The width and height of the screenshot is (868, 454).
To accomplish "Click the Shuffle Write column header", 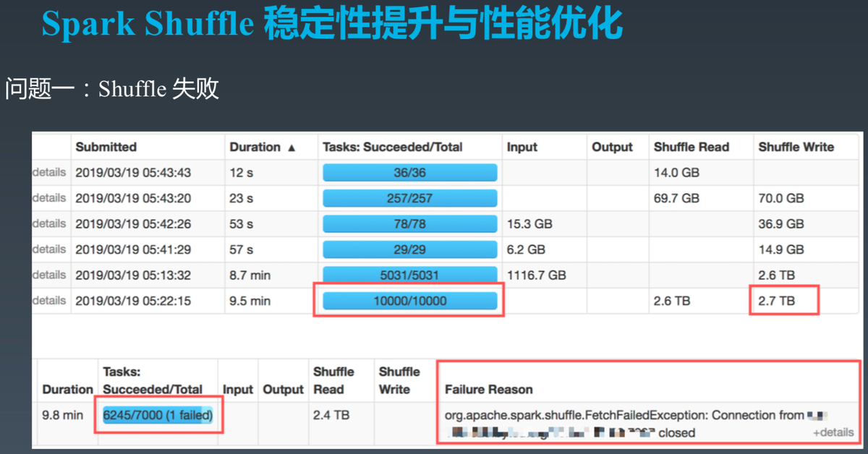I will point(796,147).
